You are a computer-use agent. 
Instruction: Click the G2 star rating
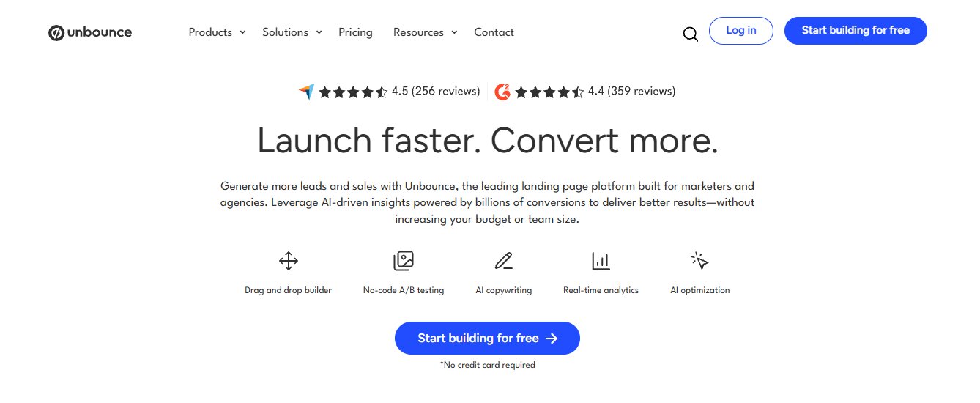coord(549,92)
